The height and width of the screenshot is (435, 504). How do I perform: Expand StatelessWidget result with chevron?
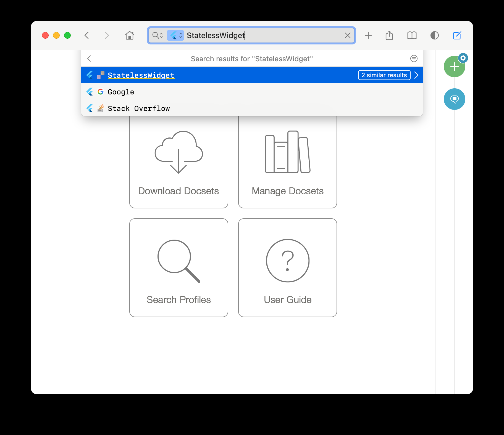pyautogui.click(x=416, y=75)
